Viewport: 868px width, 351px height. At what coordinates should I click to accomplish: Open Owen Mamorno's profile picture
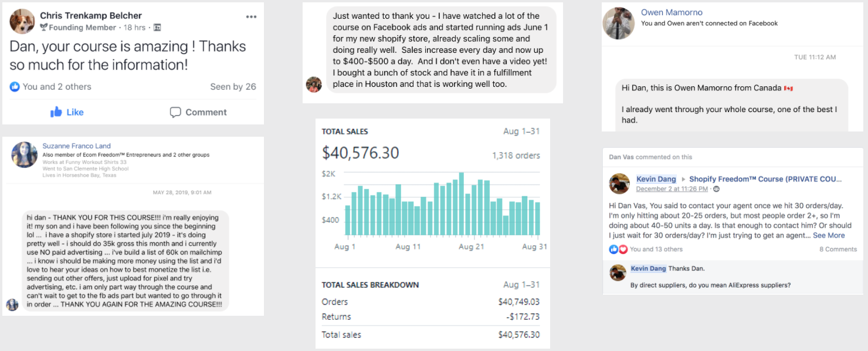tap(619, 23)
